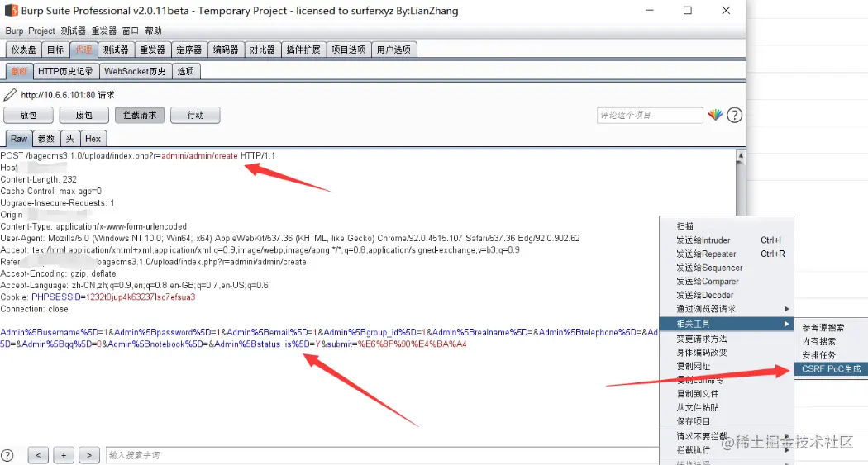868x465 pixels.
Task: Click the previous match '<' button
Action: coord(38,455)
